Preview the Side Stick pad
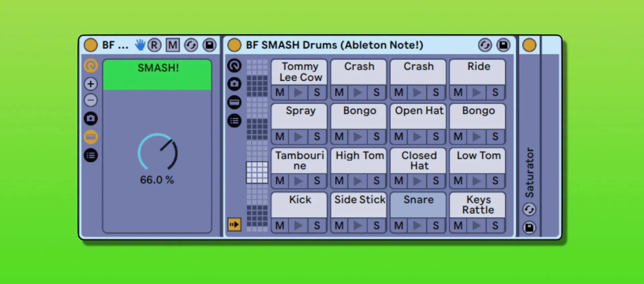The width and height of the screenshot is (644, 284). (x=358, y=226)
